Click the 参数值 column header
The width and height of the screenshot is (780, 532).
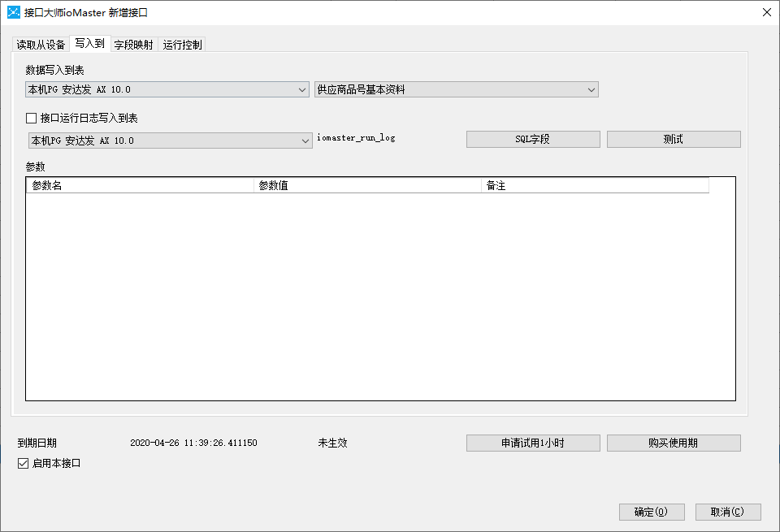pos(367,185)
